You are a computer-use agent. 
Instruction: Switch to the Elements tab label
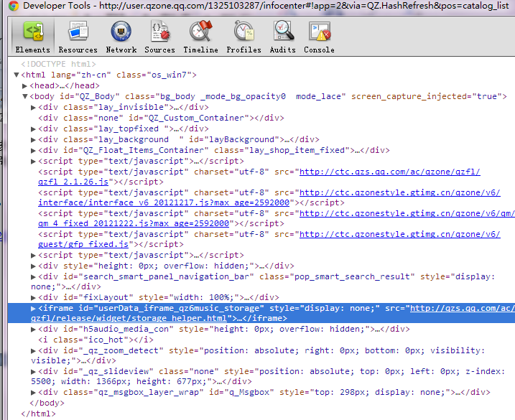(x=33, y=50)
